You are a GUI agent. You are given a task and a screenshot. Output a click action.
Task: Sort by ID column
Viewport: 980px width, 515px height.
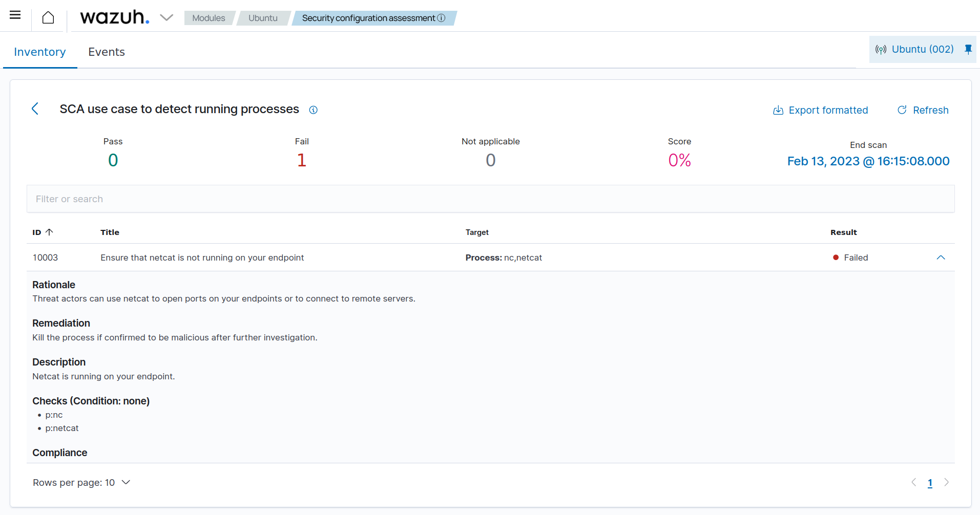point(43,232)
